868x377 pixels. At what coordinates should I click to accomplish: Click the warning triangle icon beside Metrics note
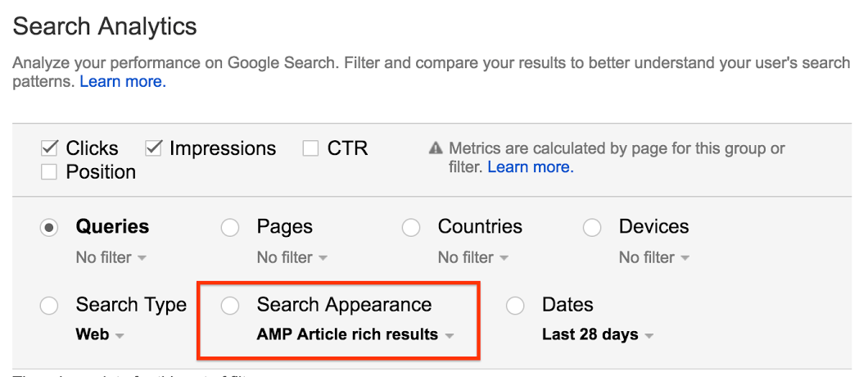coord(436,149)
